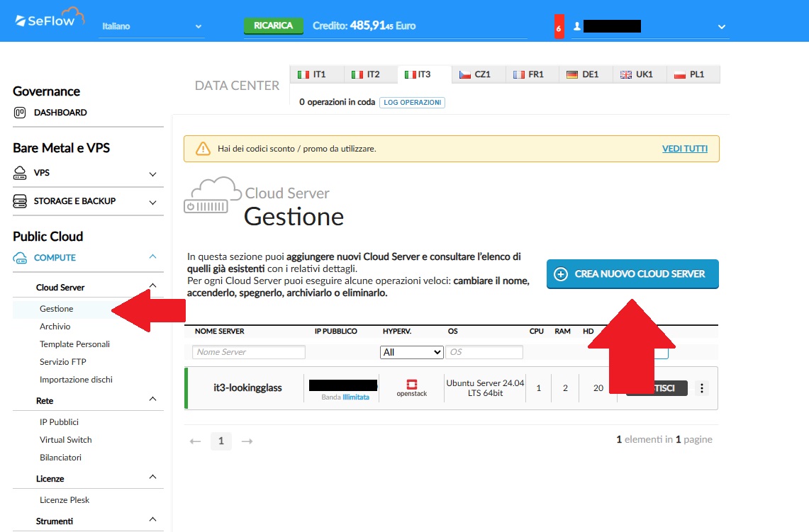The image size is (809, 532).
Task: Click the red notification badge showing 6
Action: 558,26
